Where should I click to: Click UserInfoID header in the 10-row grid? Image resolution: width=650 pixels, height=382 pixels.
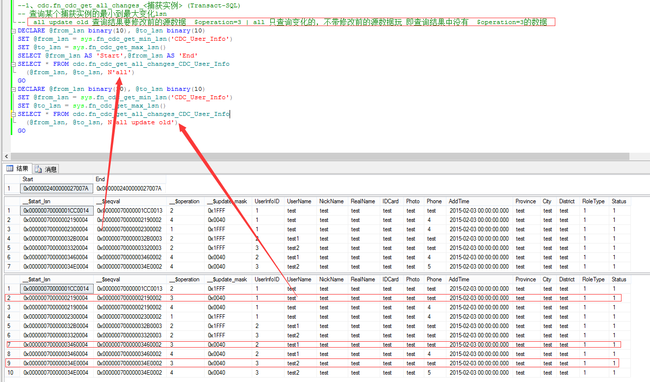coord(267,280)
